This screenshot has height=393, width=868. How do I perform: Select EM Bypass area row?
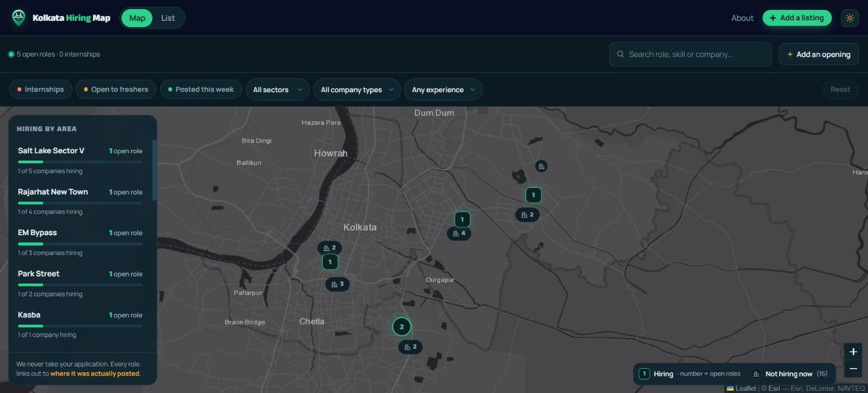pos(80,242)
